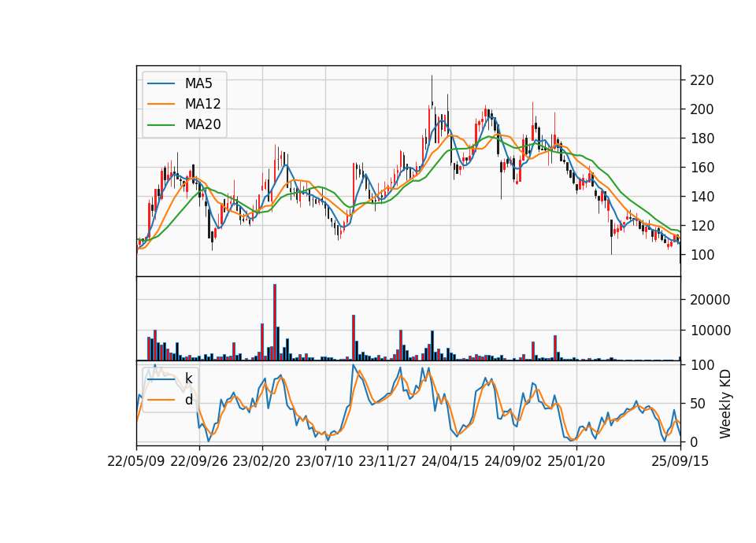Click the 220 price axis label
This screenshot has height=543, width=756.
click(702, 80)
